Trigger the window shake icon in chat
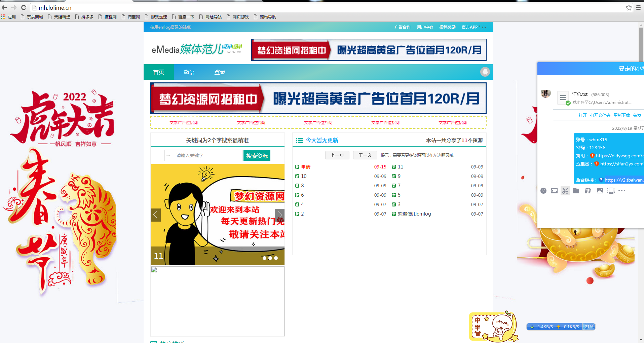The height and width of the screenshot is (343, 644). point(610,191)
